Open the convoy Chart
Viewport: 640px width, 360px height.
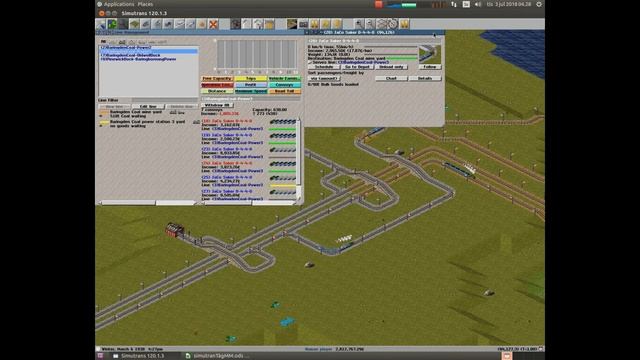(x=391, y=78)
